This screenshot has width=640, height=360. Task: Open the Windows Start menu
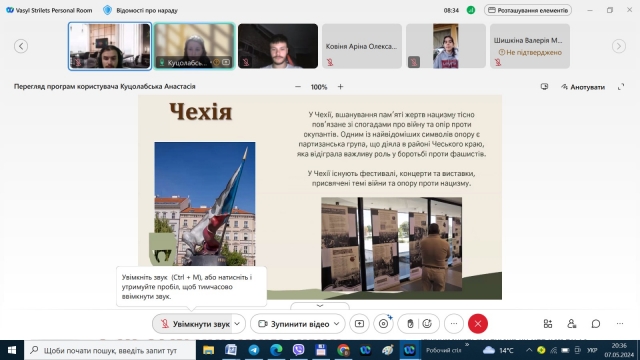[12, 350]
